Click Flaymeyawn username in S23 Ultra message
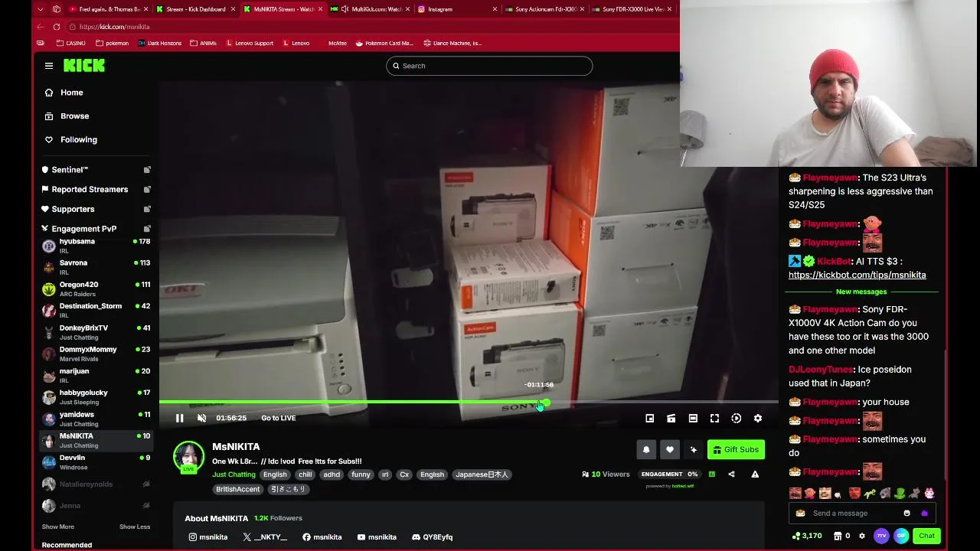 tap(830, 178)
